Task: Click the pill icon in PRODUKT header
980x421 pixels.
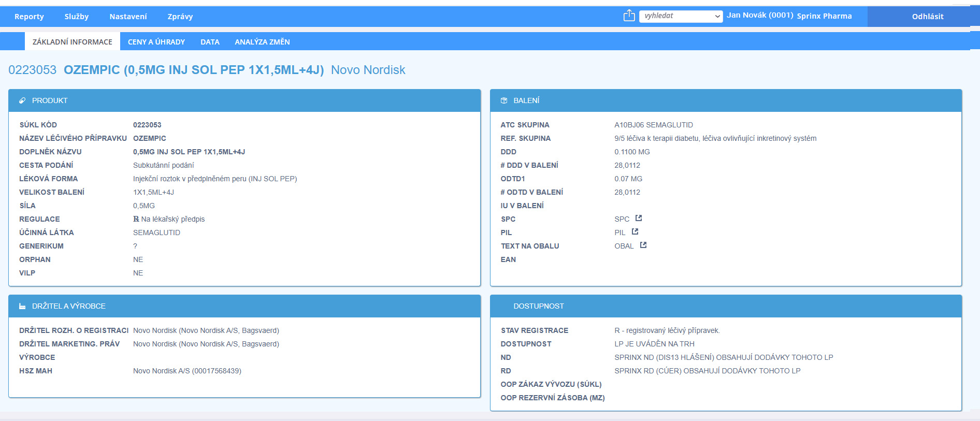Action: click(22, 100)
